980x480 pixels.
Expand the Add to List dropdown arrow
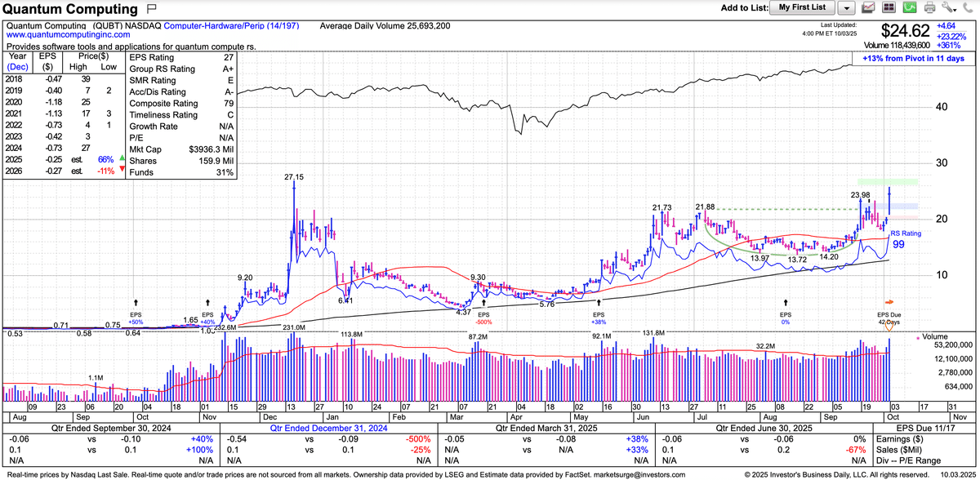tap(846, 8)
